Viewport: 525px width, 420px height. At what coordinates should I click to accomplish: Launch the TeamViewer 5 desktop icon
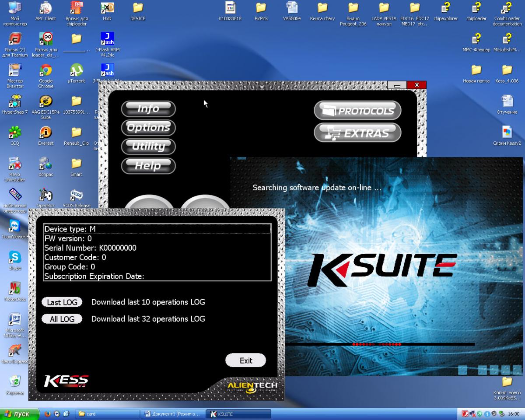tap(15, 229)
